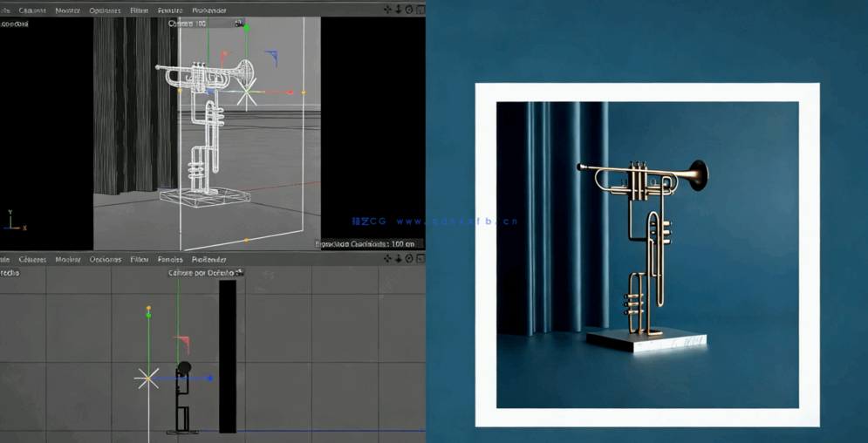Open Mostrar menu in the top viewport
The width and height of the screenshot is (868, 443).
click(x=67, y=10)
